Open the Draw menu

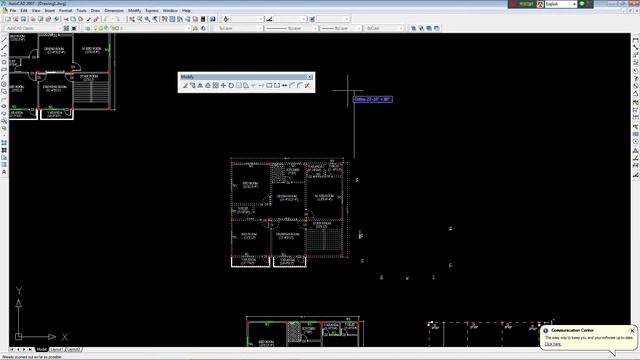coord(96,11)
